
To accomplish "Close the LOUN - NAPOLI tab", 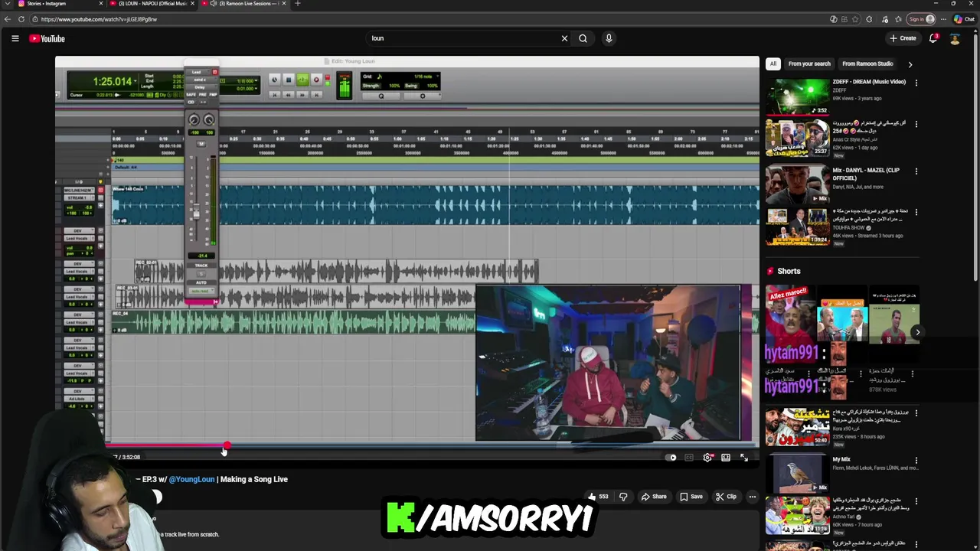I will [x=192, y=4].
